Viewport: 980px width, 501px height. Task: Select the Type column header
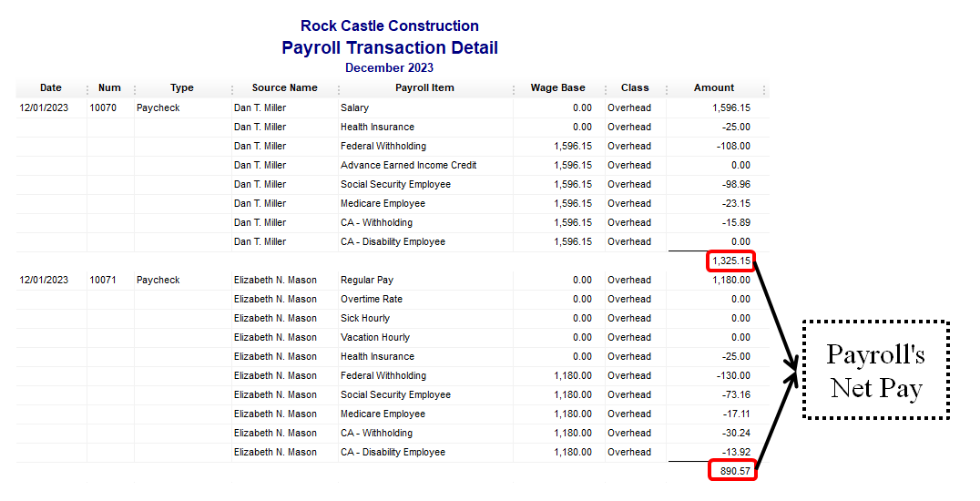[x=182, y=88]
